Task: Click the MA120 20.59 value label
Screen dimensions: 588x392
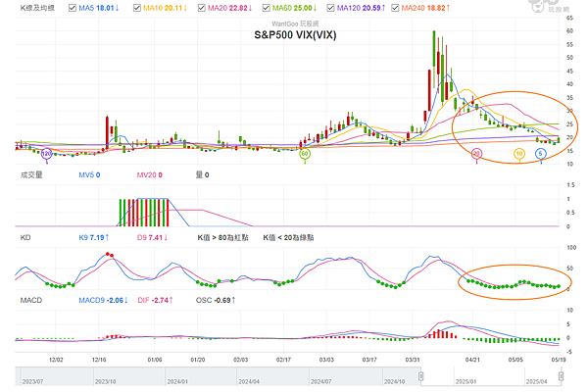Action: [361, 8]
